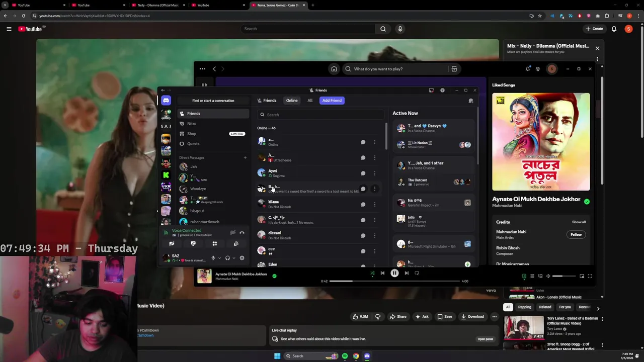Switch Discord friends to Online tab
This screenshot has width=644, height=362.
click(292, 101)
